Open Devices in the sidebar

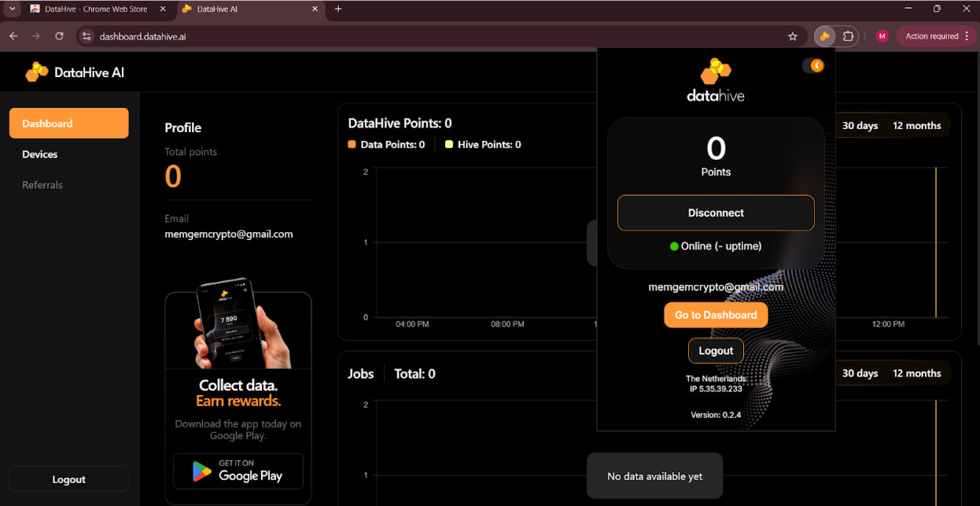40,154
